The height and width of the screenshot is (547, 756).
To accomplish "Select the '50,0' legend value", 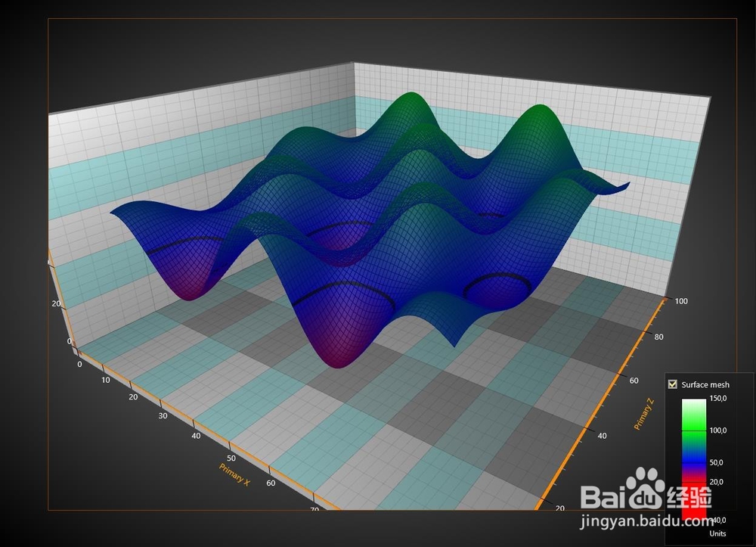I will point(716,462).
